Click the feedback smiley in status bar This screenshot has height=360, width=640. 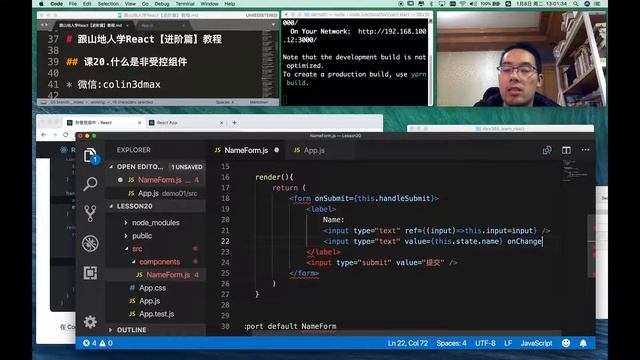tap(566, 343)
